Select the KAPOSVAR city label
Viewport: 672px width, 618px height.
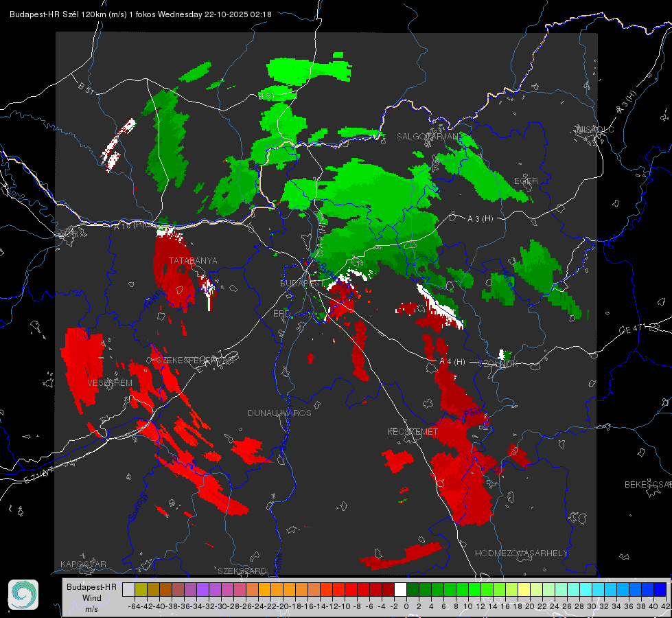click(x=83, y=564)
